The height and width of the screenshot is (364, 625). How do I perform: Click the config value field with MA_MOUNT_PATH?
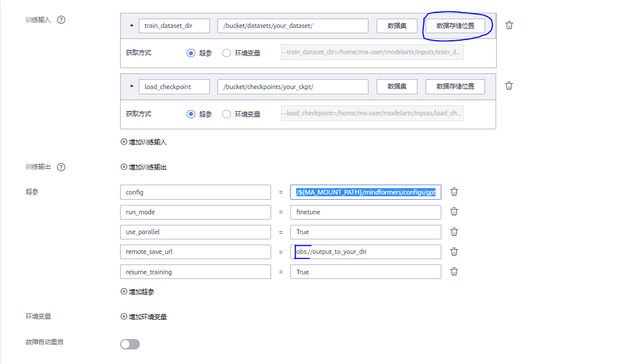(366, 192)
